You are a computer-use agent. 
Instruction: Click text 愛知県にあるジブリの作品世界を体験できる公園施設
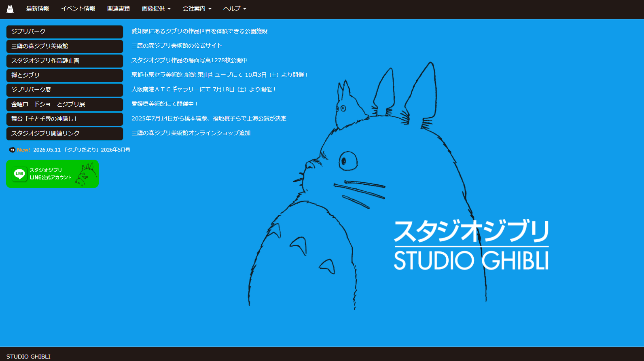199,31
